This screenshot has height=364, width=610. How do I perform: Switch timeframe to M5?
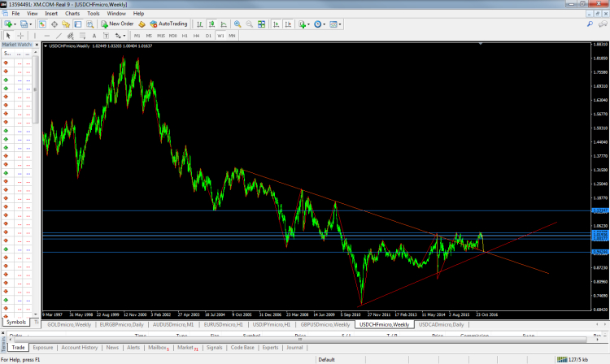click(x=149, y=36)
